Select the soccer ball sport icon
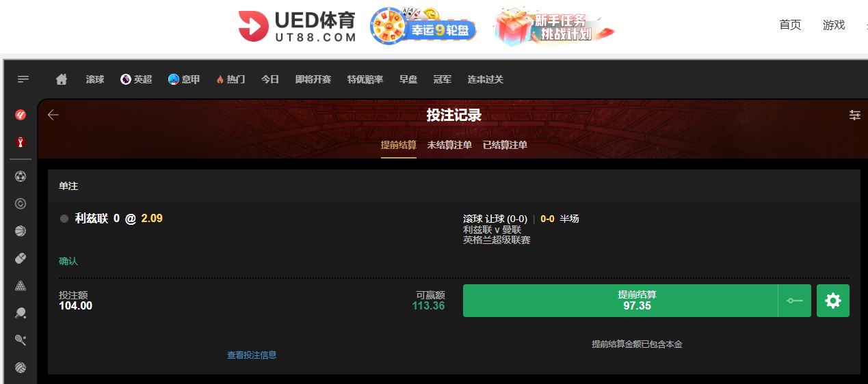The width and height of the screenshot is (868, 384). [21, 176]
